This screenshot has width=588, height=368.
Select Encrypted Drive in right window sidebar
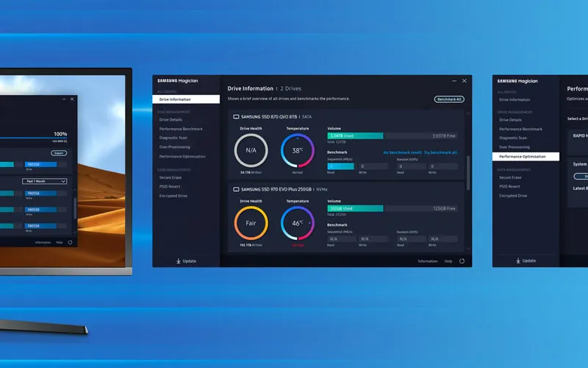click(512, 196)
